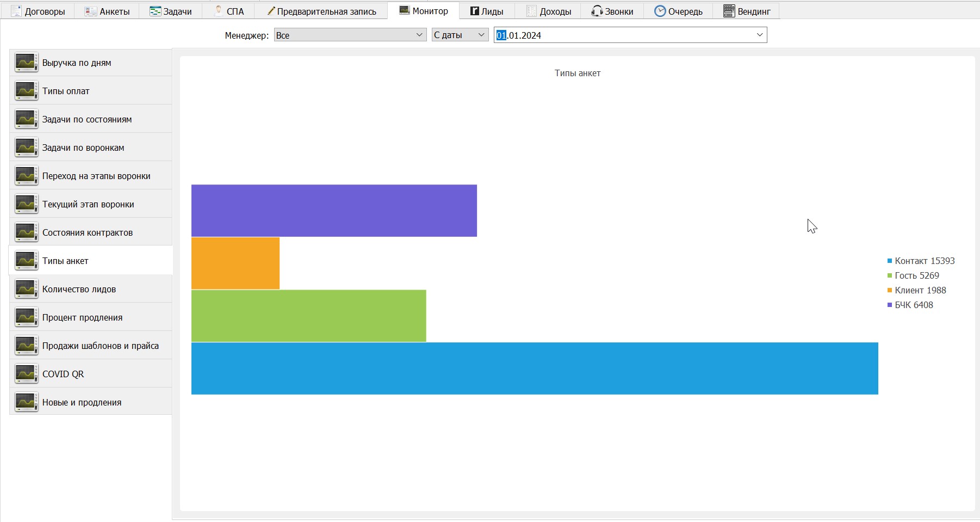Open the Лиды tab

tap(487, 11)
